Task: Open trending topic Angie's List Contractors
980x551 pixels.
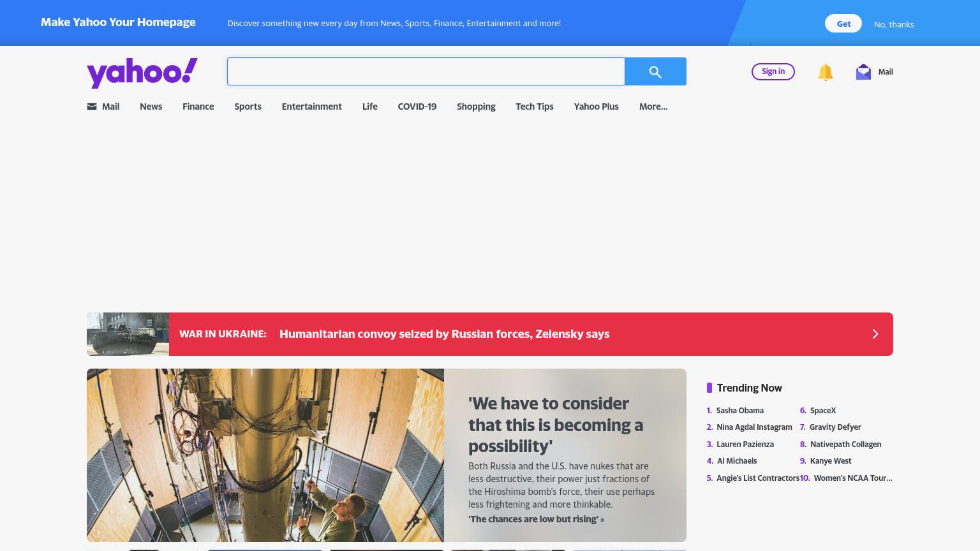Action: pos(757,478)
